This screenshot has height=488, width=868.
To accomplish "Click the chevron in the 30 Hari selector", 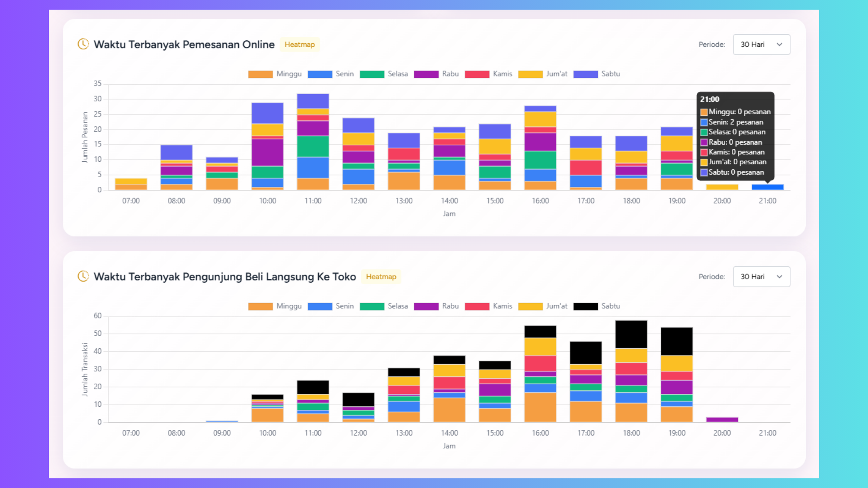I will coord(780,44).
